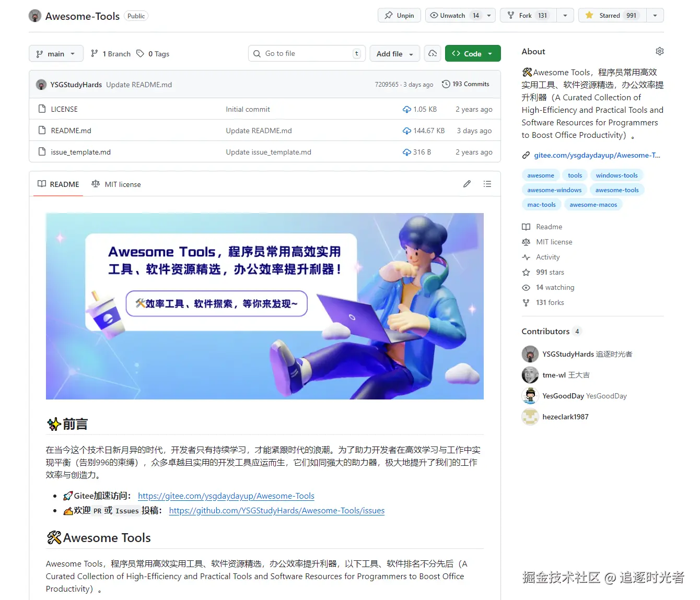
Task: Toggle the Starred button
Action: pyautogui.click(x=612, y=15)
